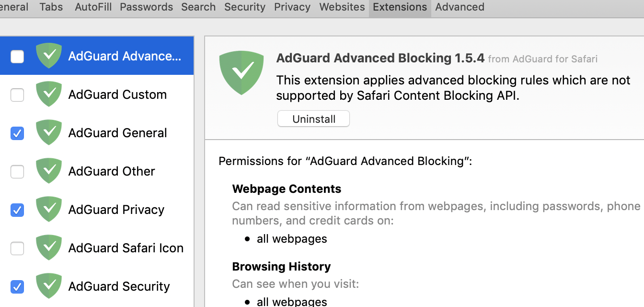Go to the Privacy tab
Image resolution: width=644 pixels, height=307 pixels.
click(x=292, y=7)
